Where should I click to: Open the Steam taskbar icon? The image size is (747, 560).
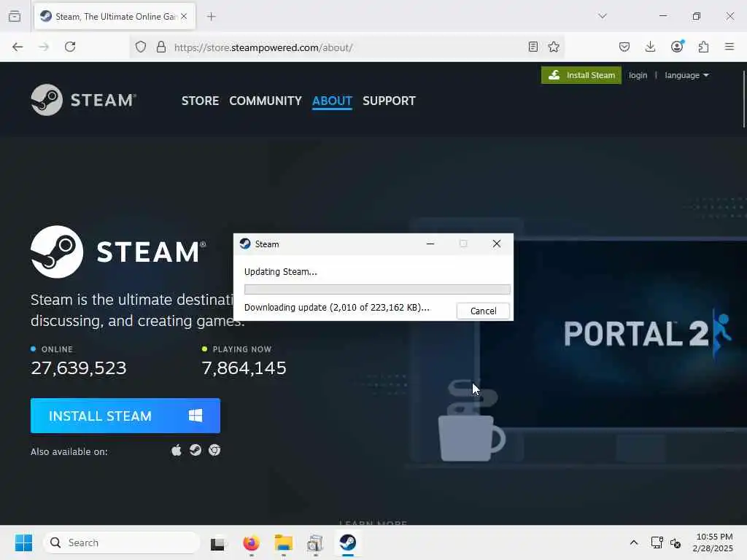348,542
